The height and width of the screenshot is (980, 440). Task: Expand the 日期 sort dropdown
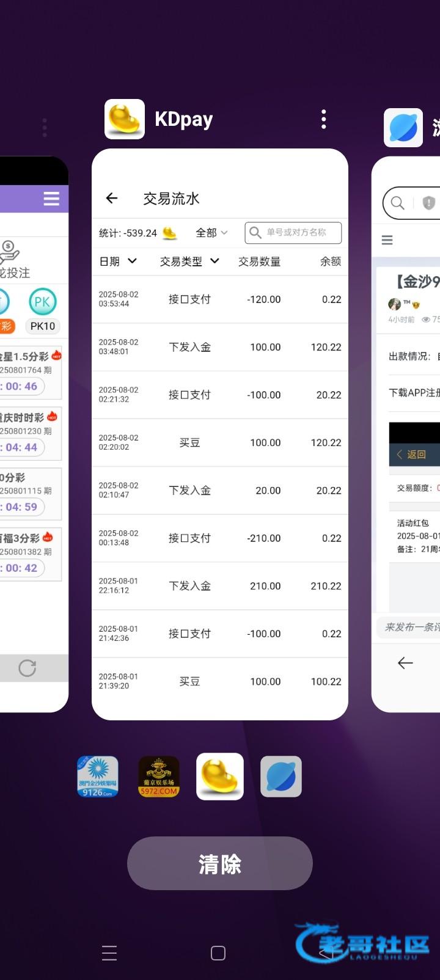[119, 261]
